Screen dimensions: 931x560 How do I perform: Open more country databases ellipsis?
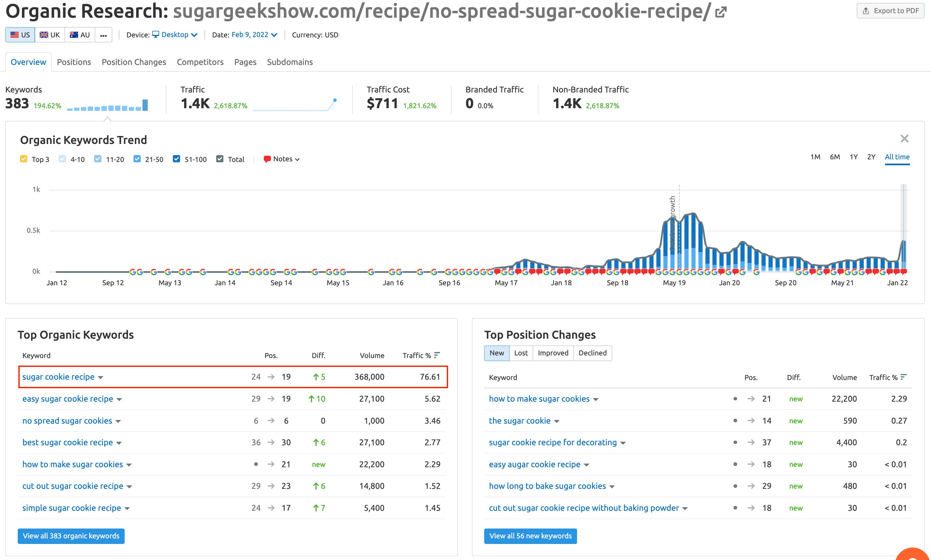pos(103,35)
